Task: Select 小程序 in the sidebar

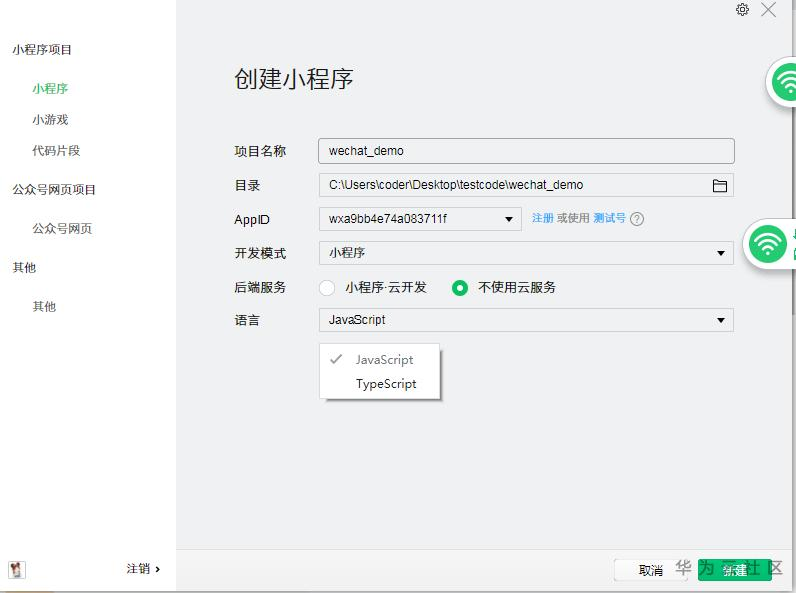Action: coord(50,88)
